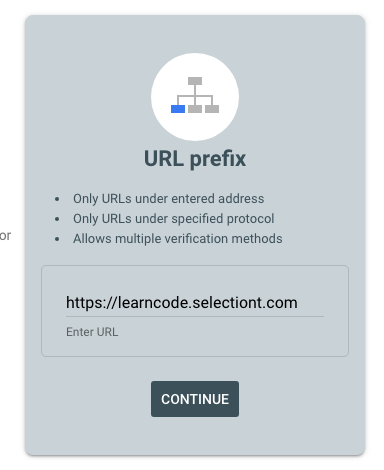Click the top gray node of hierarchy icon

pos(195,81)
